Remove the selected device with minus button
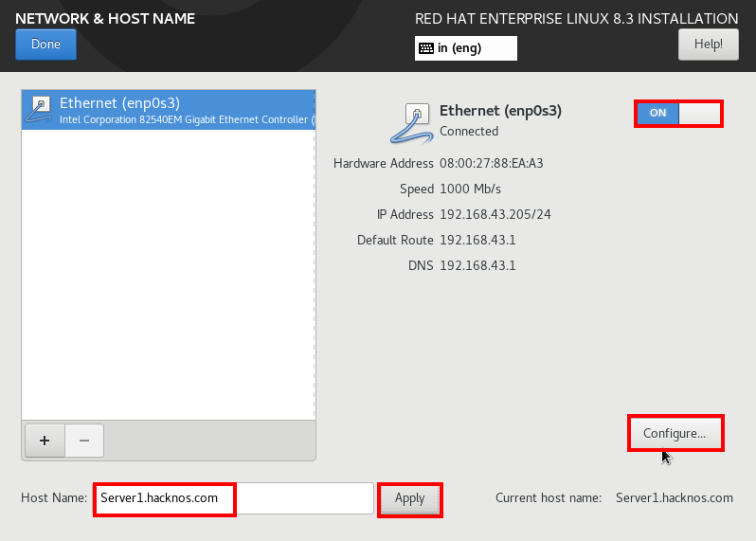The height and width of the screenshot is (541, 756). pos(84,441)
